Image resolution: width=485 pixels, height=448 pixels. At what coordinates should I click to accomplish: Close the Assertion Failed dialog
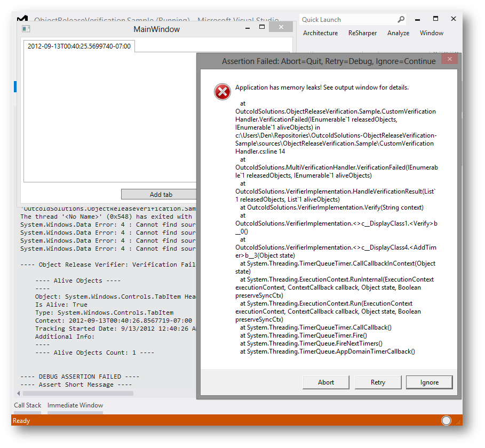(450, 59)
